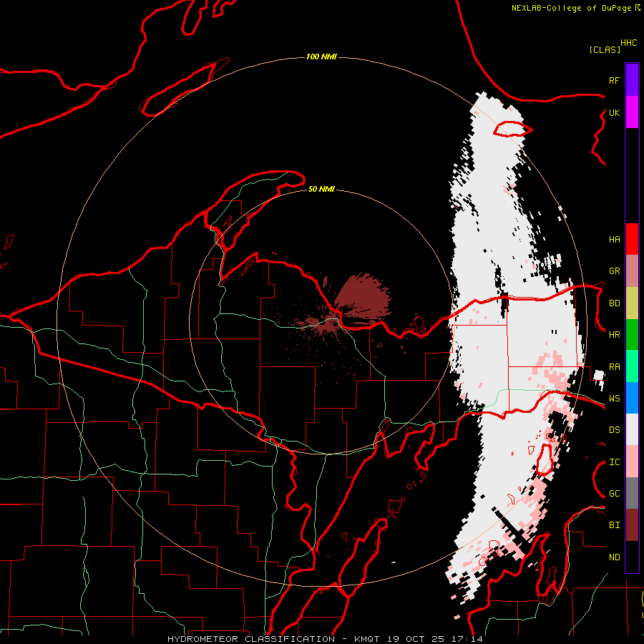Click the HA red legend swatch
The height and width of the screenshot is (644, 644).
[632, 239]
